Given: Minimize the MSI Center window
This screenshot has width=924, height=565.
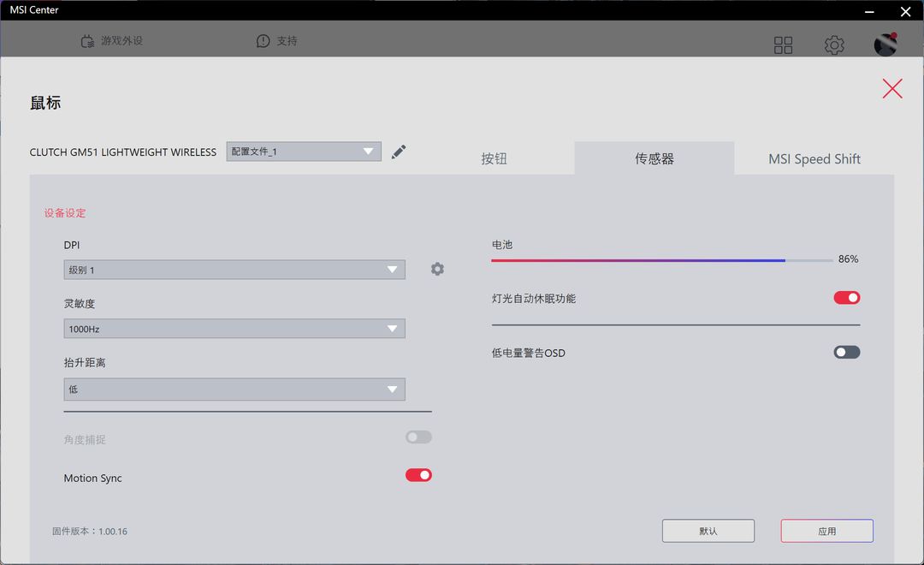Looking at the screenshot, I should pos(869,11).
